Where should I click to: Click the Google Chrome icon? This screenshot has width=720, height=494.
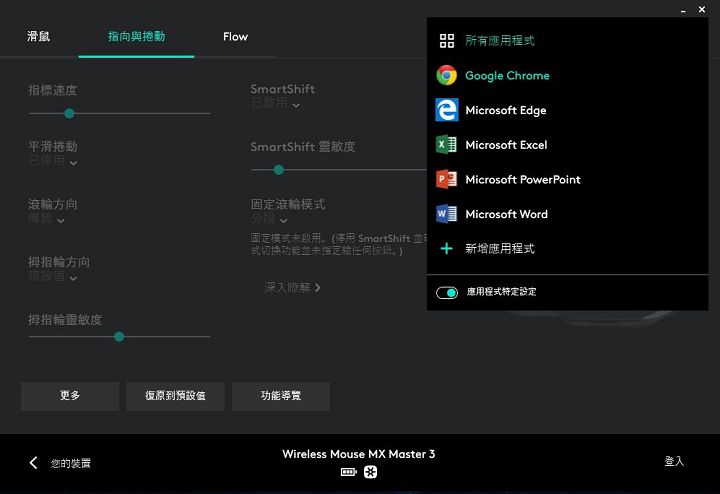click(446, 75)
